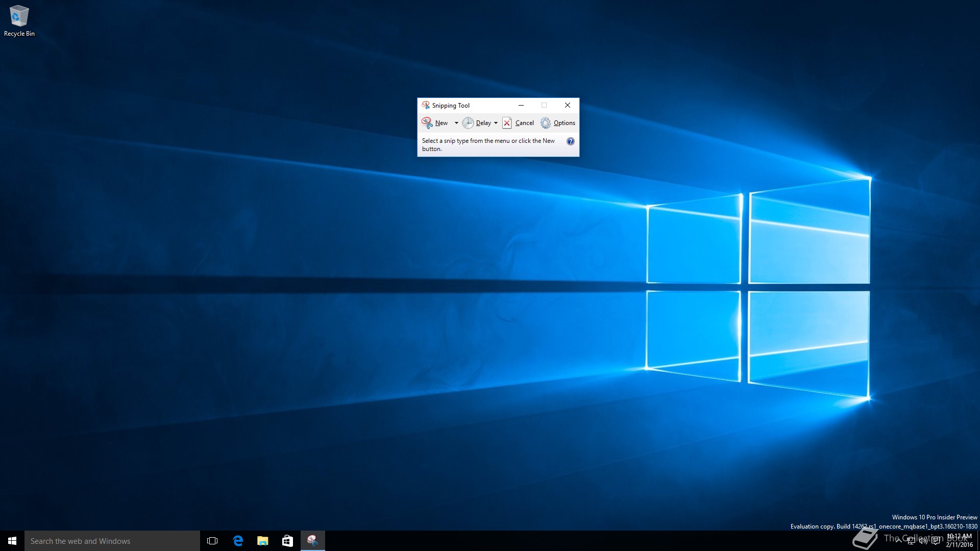The width and height of the screenshot is (980, 551).
Task: Click the blue help question mark icon
Action: (571, 141)
